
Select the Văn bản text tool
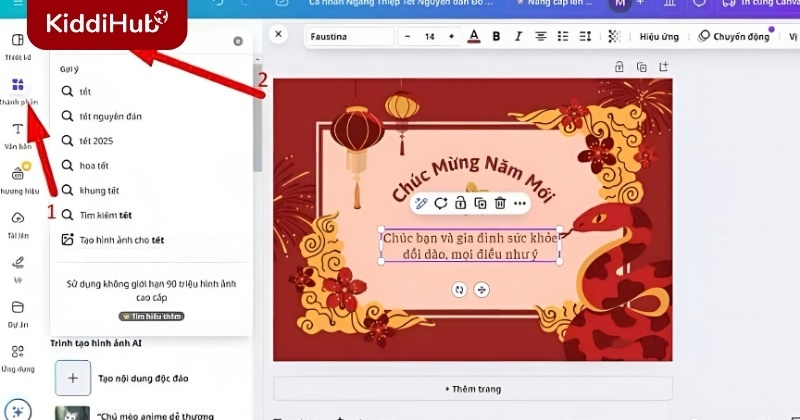click(x=18, y=135)
